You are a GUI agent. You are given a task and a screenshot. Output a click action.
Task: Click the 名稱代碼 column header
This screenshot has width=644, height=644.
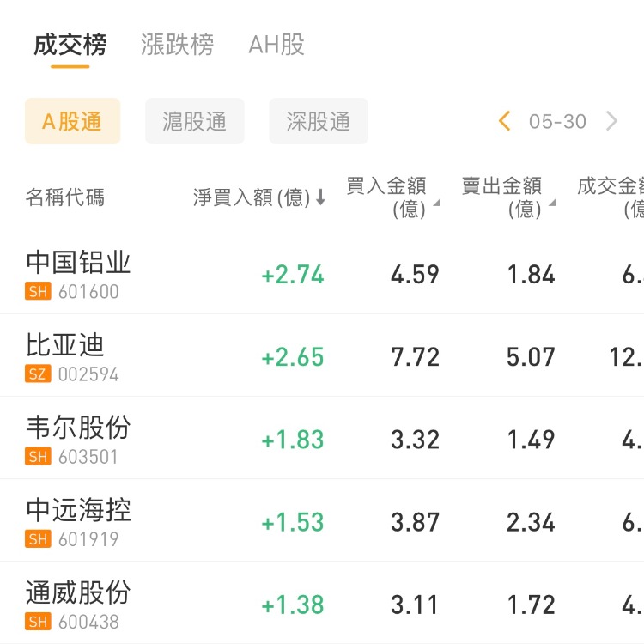pyautogui.click(x=65, y=198)
